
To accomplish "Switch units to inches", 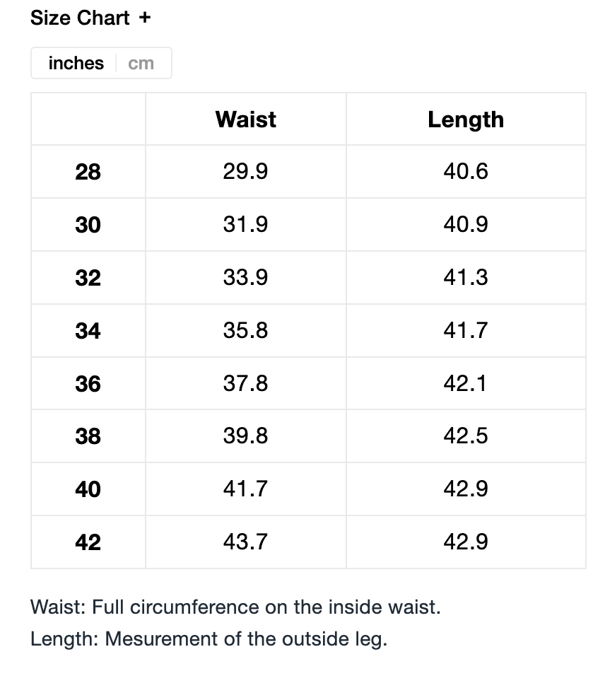I will click(76, 64).
